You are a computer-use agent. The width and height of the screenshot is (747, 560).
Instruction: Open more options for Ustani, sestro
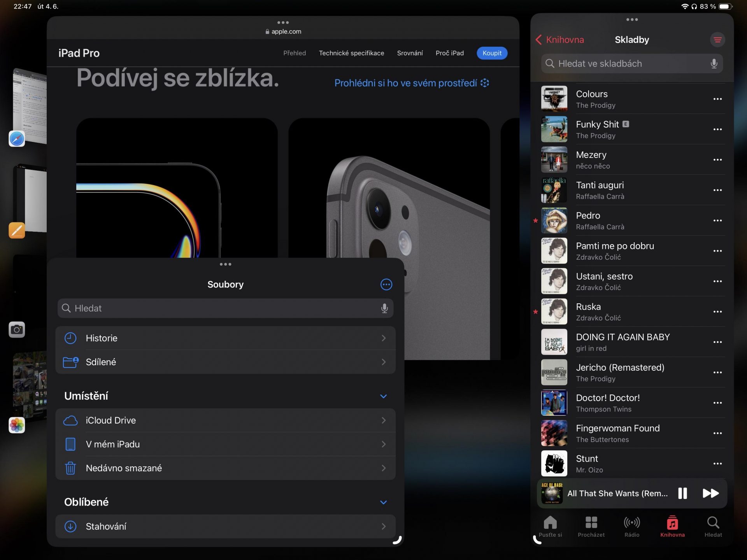tap(717, 281)
